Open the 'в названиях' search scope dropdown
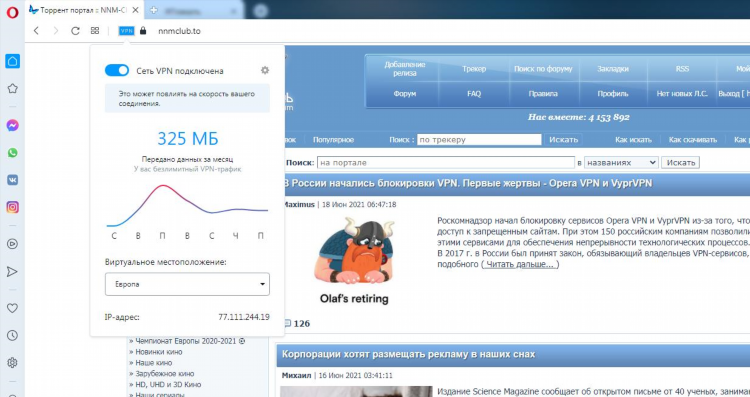Viewport: 750px width, 397px height. (621, 163)
